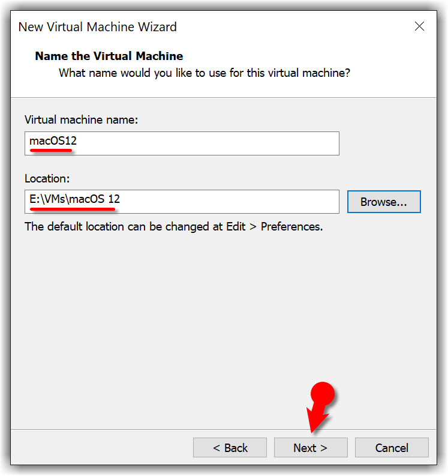This screenshot has width=448, height=476.
Task: Click the Next > button
Action: (310, 448)
